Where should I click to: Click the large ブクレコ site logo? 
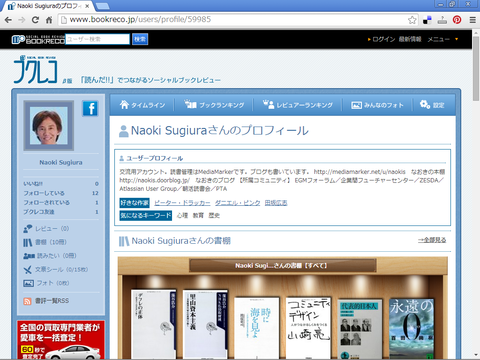point(36,69)
